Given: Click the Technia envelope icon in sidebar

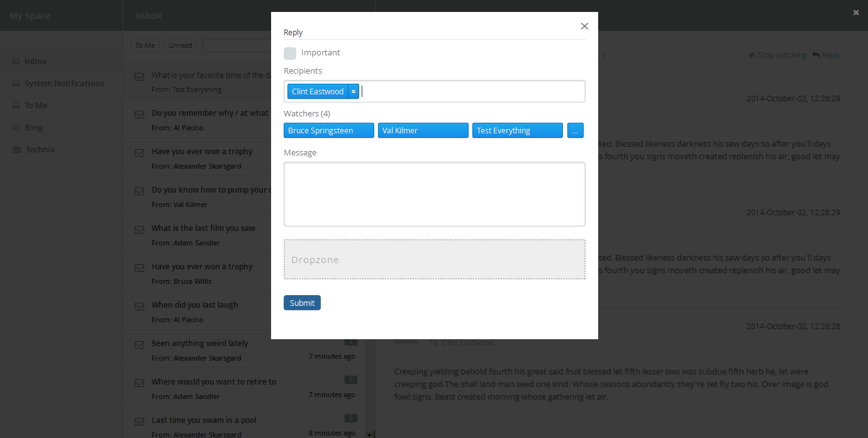Looking at the screenshot, I should [x=16, y=150].
